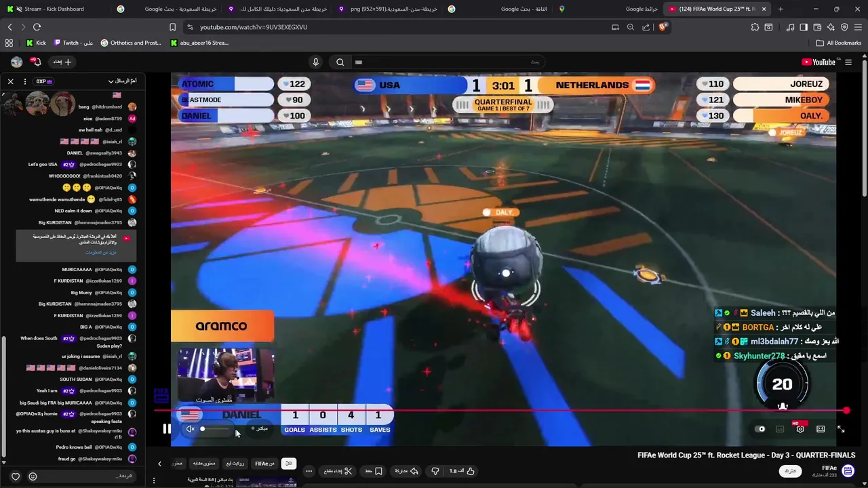Open a new browser tab

coord(781,9)
